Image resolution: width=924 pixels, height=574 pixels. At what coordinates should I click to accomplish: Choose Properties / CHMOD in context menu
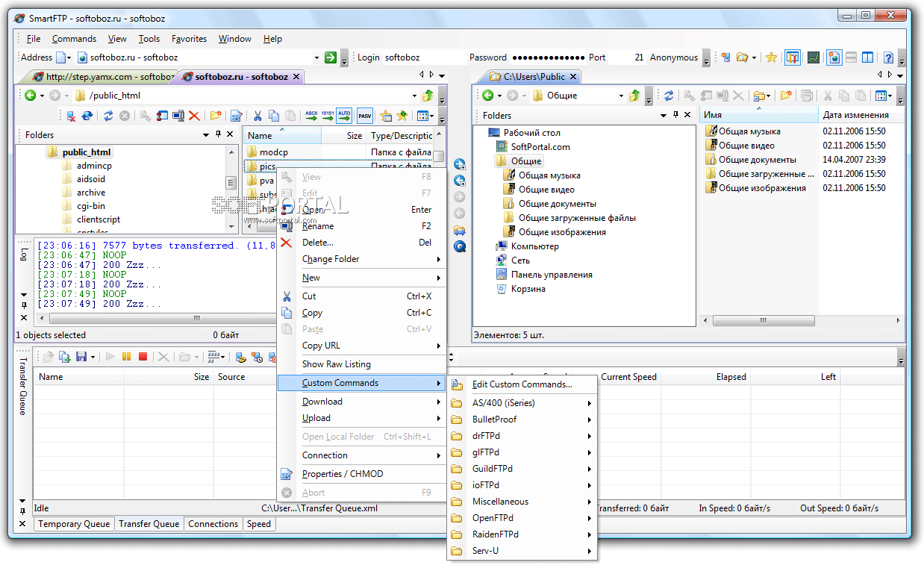pyautogui.click(x=361, y=474)
